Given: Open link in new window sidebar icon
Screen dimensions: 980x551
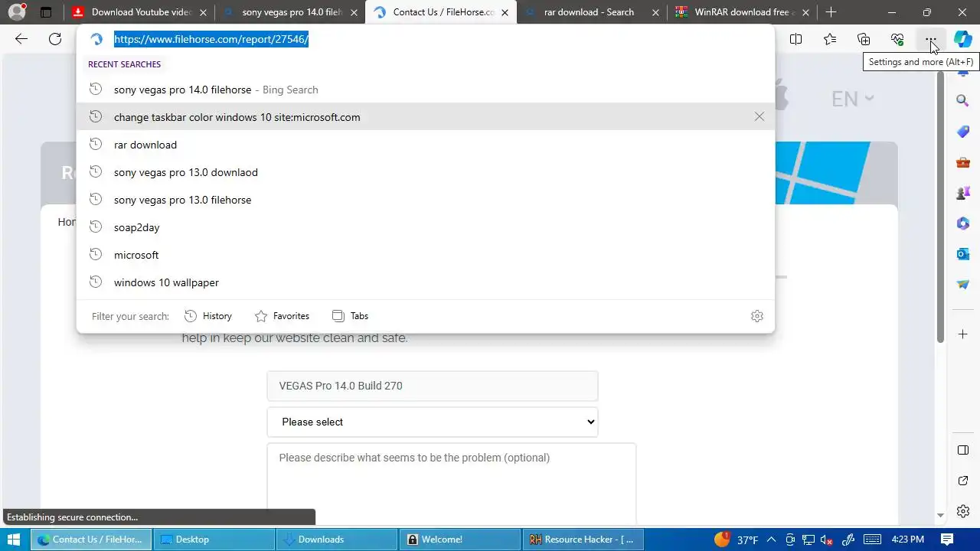Looking at the screenshot, I should [963, 481].
